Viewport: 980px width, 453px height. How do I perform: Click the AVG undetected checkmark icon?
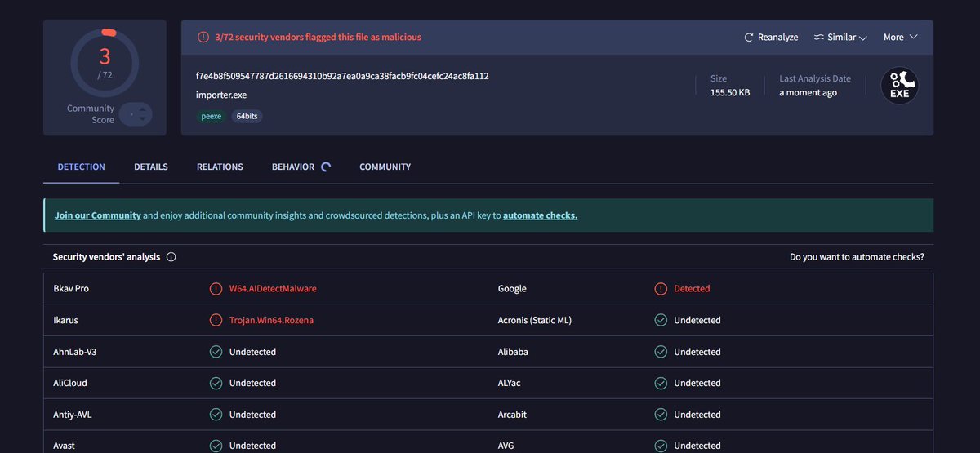pos(661,446)
